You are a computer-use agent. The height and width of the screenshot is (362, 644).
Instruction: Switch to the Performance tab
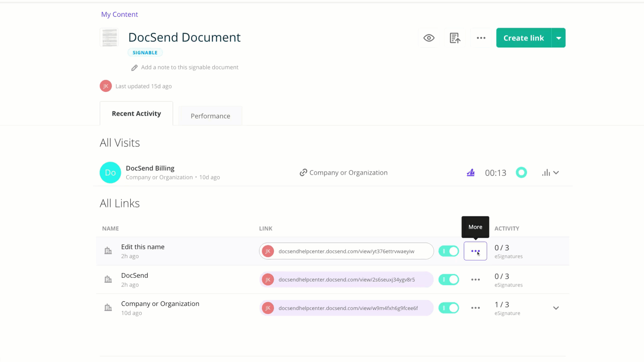click(x=210, y=116)
